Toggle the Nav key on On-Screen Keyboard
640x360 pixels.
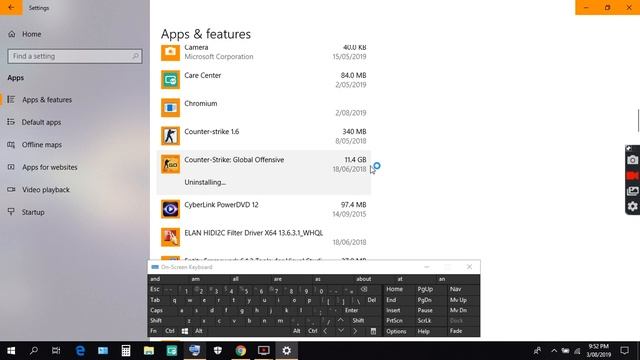[456, 289]
